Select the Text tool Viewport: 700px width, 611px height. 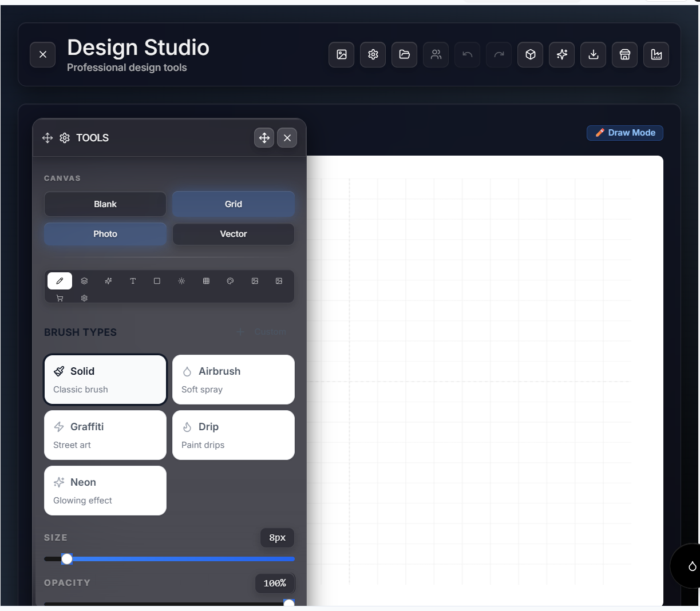coord(133,281)
